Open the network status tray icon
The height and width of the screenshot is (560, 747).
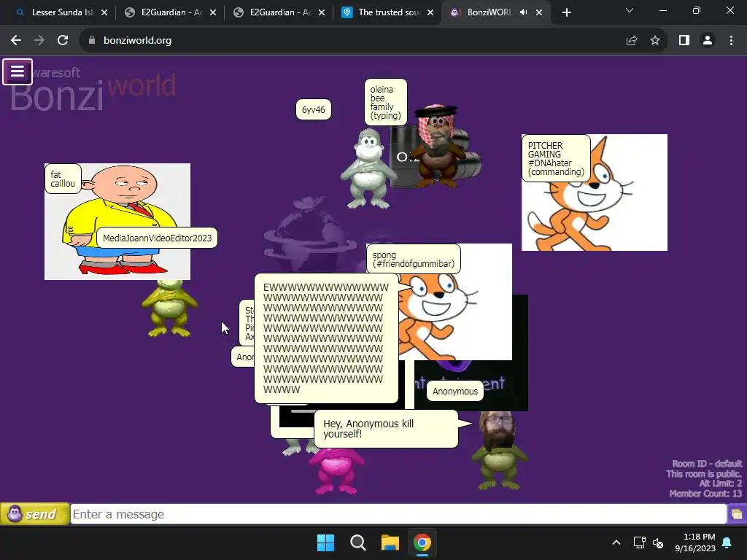[639, 542]
